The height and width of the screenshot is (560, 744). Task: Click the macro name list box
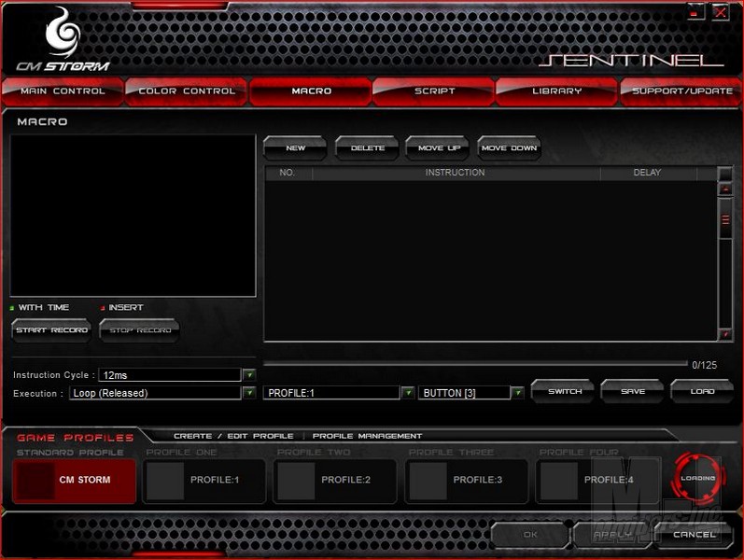coord(133,216)
